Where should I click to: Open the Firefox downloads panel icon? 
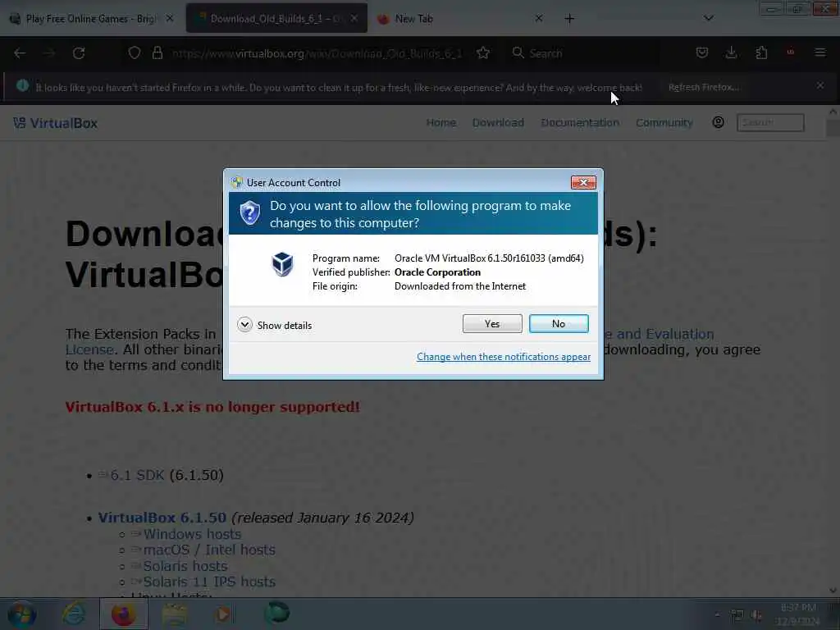tap(731, 52)
